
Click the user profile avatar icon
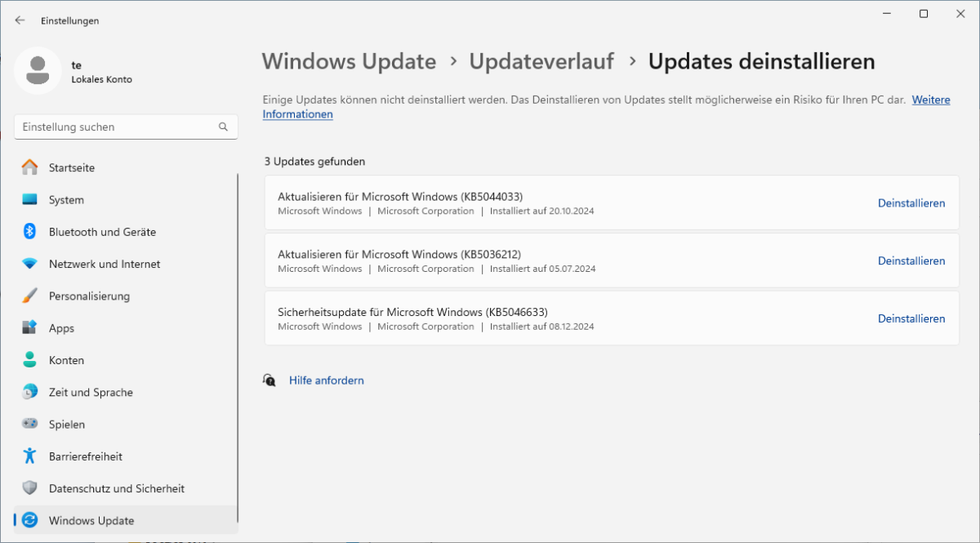pyautogui.click(x=38, y=71)
